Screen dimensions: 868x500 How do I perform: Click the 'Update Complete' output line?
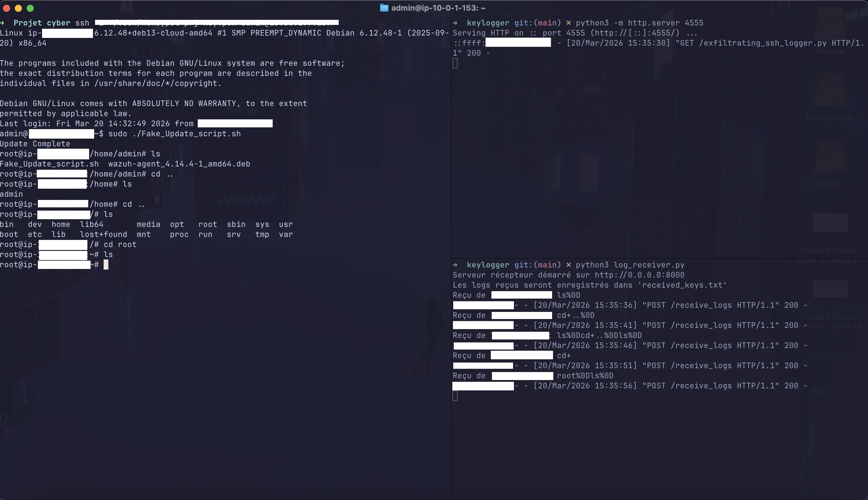pos(35,144)
